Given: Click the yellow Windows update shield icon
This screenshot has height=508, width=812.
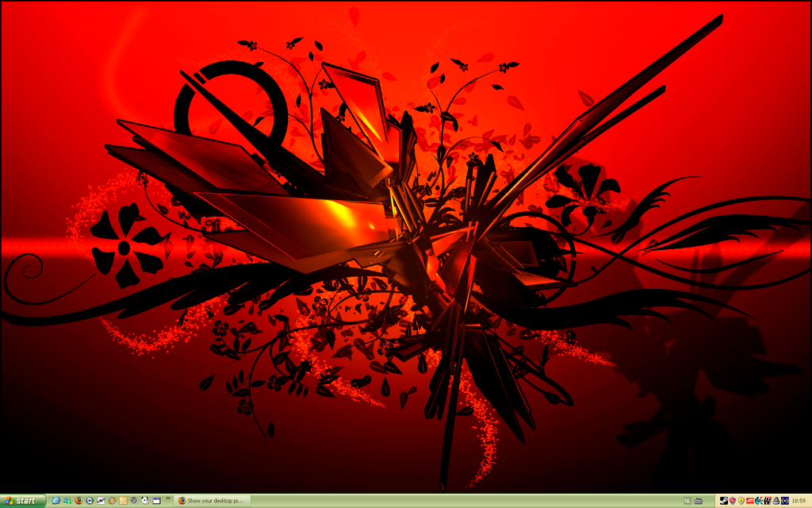Looking at the screenshot, I should (x=741, y=501).
